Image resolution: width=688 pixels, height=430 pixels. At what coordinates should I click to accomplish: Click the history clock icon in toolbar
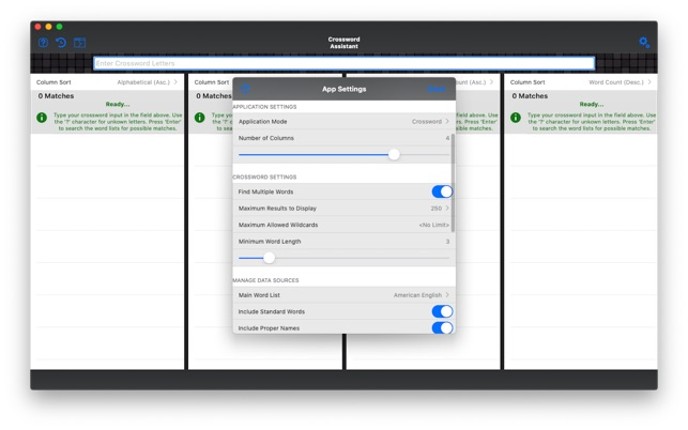tap(61, 43)
